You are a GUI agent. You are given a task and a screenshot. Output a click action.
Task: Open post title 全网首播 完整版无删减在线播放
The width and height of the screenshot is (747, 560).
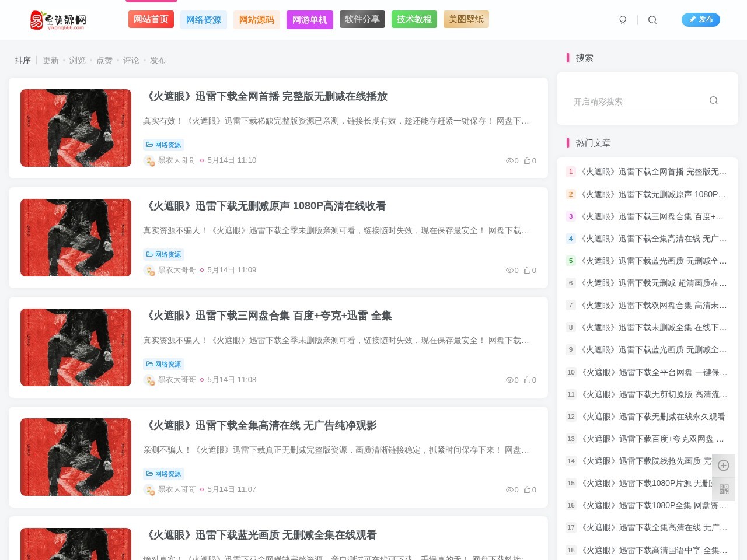(x=265, y=96)
